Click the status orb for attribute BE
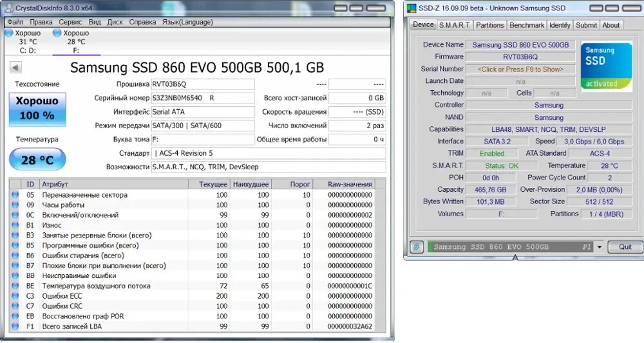This screenshot has height=343, width=644. [15, 286]
